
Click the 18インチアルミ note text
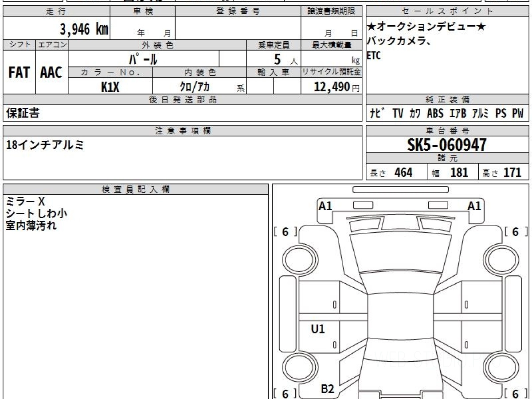tap(45, 145)
